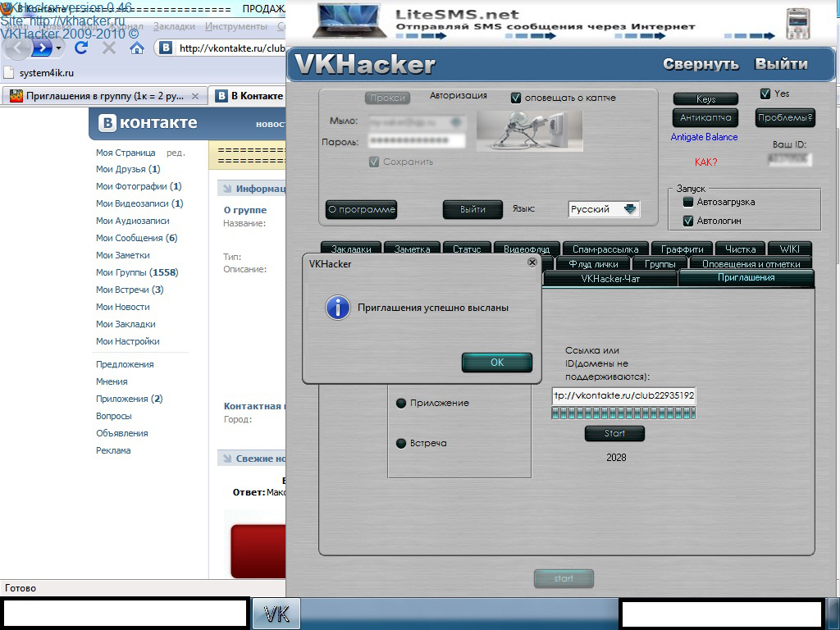Click the red КАК? link
840x630 pixels.
[706, 162]
